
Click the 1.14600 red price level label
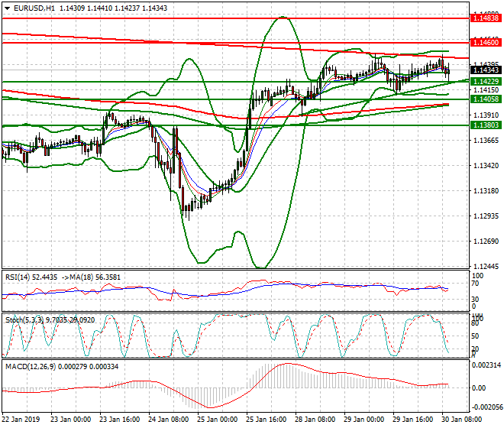[486, 43]
